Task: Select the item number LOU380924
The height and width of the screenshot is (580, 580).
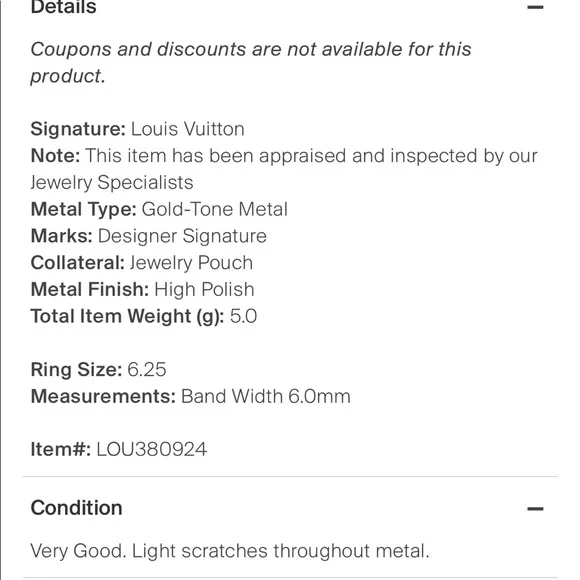Action: (x=152, y=449)
